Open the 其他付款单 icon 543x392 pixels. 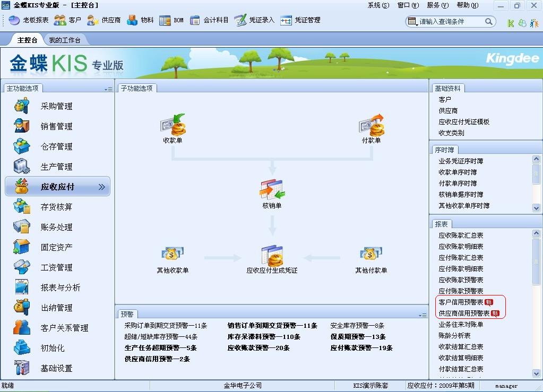coord(371,253)
